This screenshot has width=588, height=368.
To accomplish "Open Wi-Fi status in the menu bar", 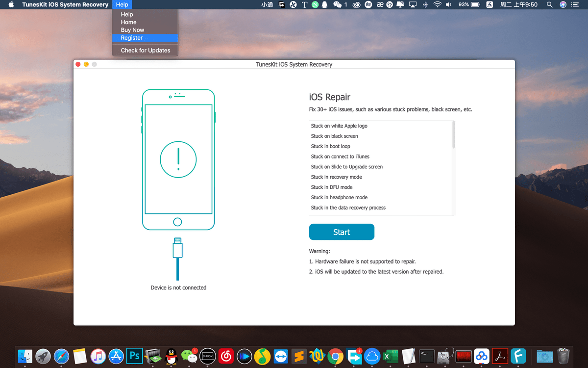I will tap(437, 5).
